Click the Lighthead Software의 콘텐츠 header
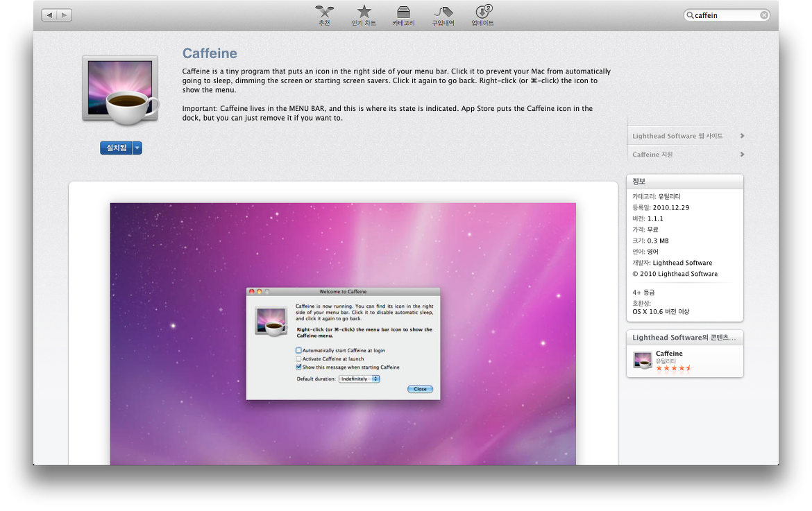This screenshot has height=511, width=812. pos(684,337)
